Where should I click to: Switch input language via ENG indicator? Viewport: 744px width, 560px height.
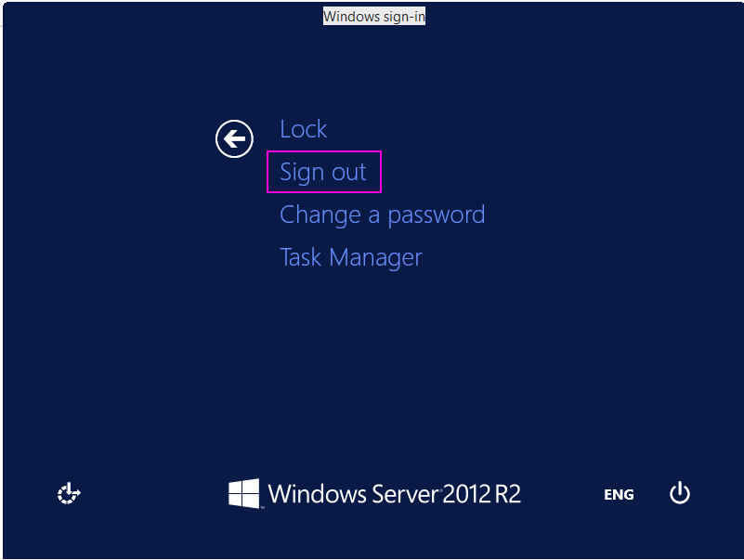tap(619, 494)
